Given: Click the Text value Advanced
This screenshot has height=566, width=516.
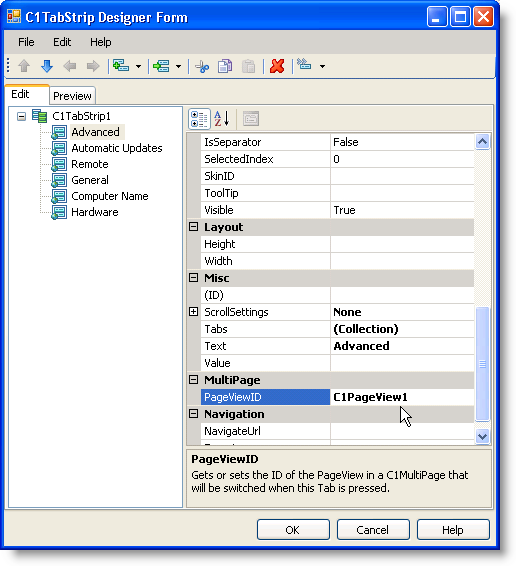Looking at the screenshot, I should 402,346.
